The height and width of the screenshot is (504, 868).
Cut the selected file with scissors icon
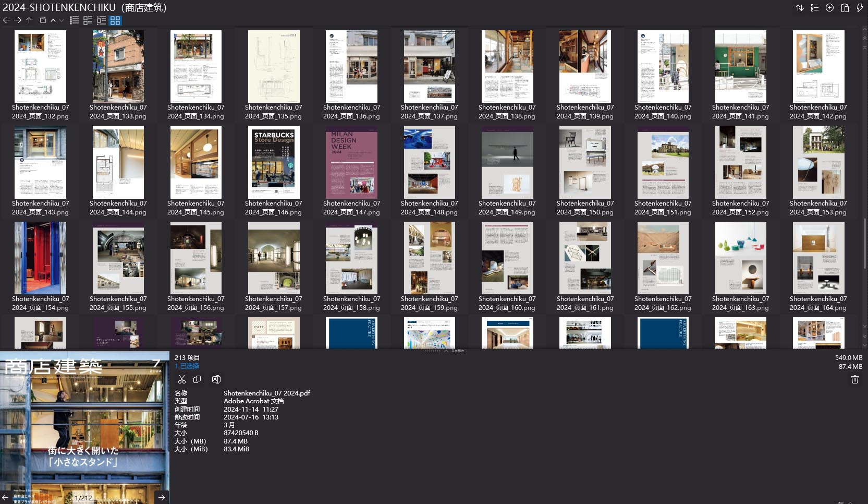coord(182,379)
